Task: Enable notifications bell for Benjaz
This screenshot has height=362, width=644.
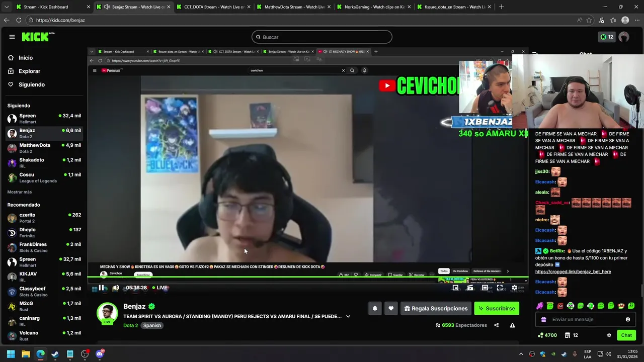Action: tap(375, 308)
